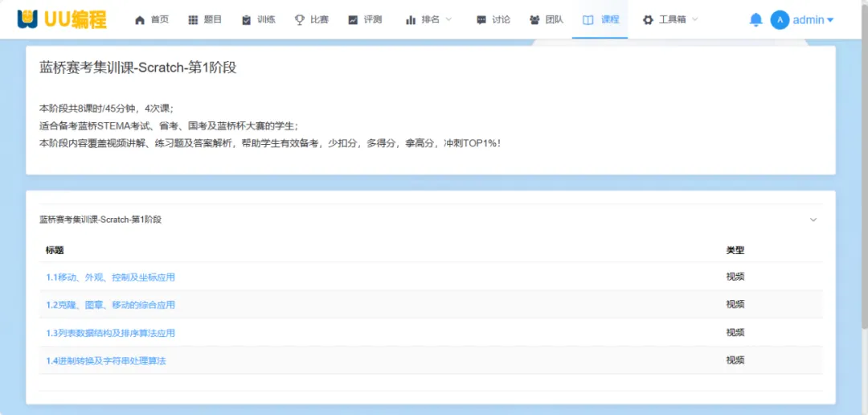
Task: Click the chart icon beside 评测
Action: click(x=353, y=20)
